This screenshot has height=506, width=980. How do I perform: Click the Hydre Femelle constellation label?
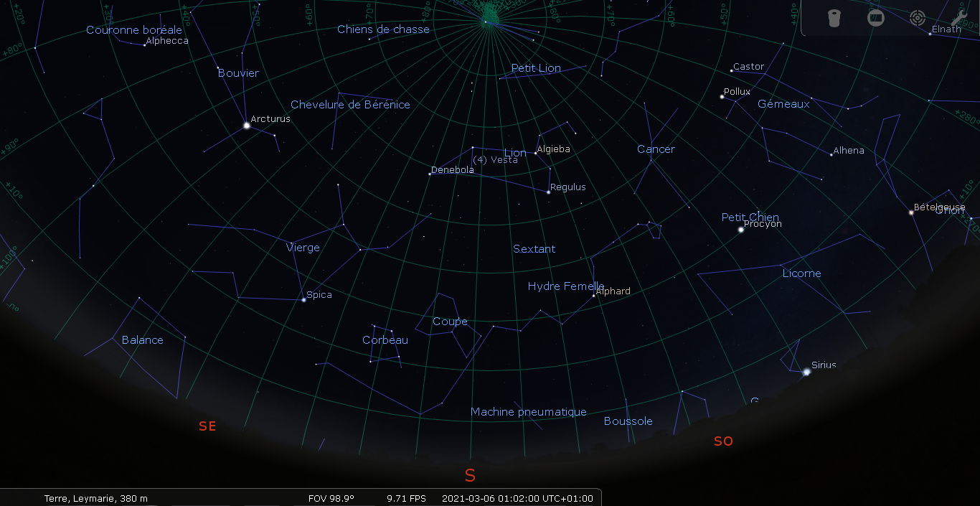tap(566, 286)
